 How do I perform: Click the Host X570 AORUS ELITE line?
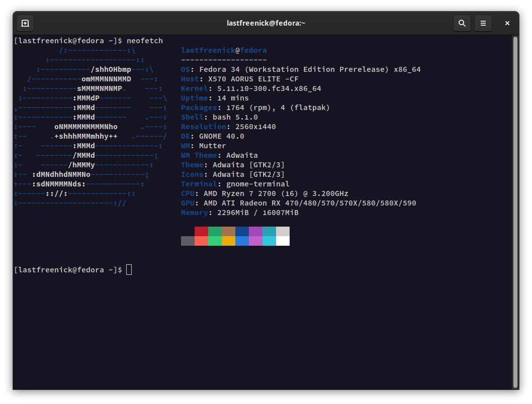pyautogui.click(x=239, y=79)
